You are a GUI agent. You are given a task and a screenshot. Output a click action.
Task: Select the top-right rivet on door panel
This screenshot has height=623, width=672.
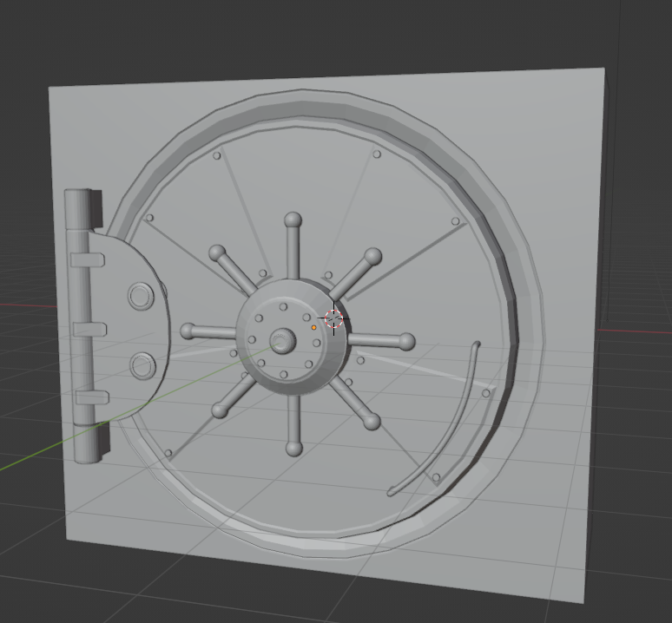pyautogui.click(x=377, y=154)
